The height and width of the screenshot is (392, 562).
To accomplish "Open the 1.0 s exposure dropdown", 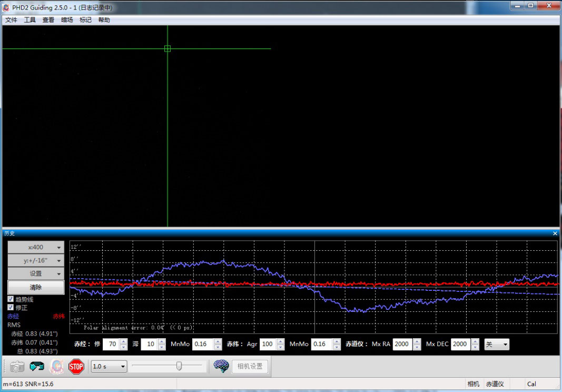I will [109, 366].
